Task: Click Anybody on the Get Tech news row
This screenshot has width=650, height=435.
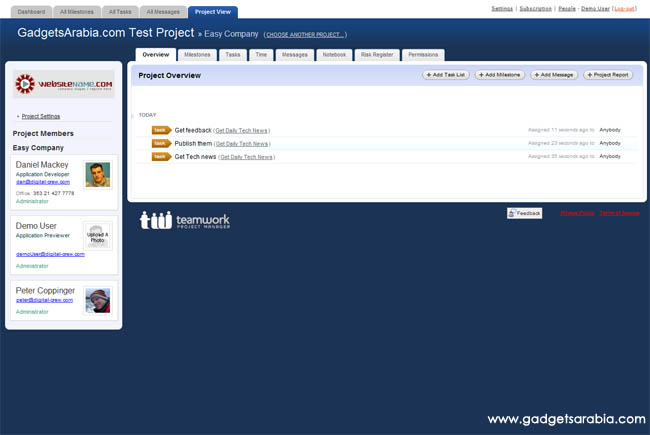Action: point(610,157)
